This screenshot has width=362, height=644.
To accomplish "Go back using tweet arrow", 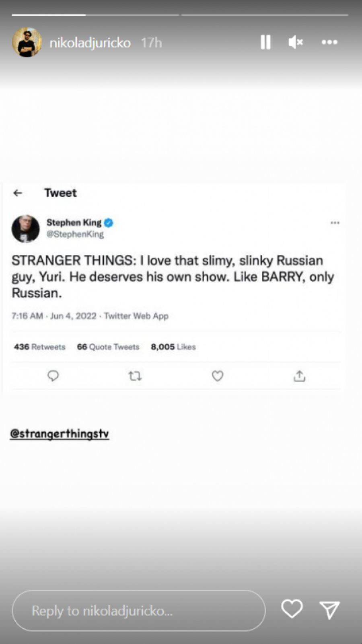I will point(18,193).
